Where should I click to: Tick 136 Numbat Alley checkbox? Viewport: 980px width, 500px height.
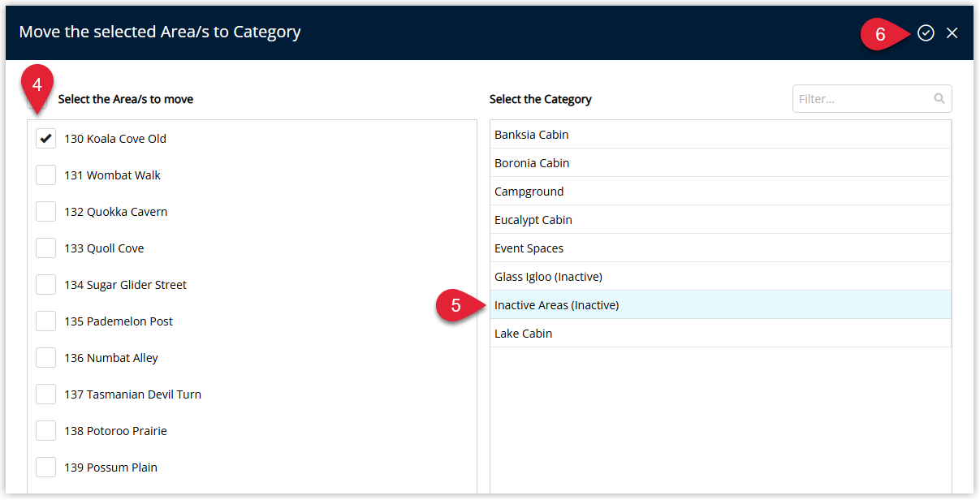pos(46,358)
